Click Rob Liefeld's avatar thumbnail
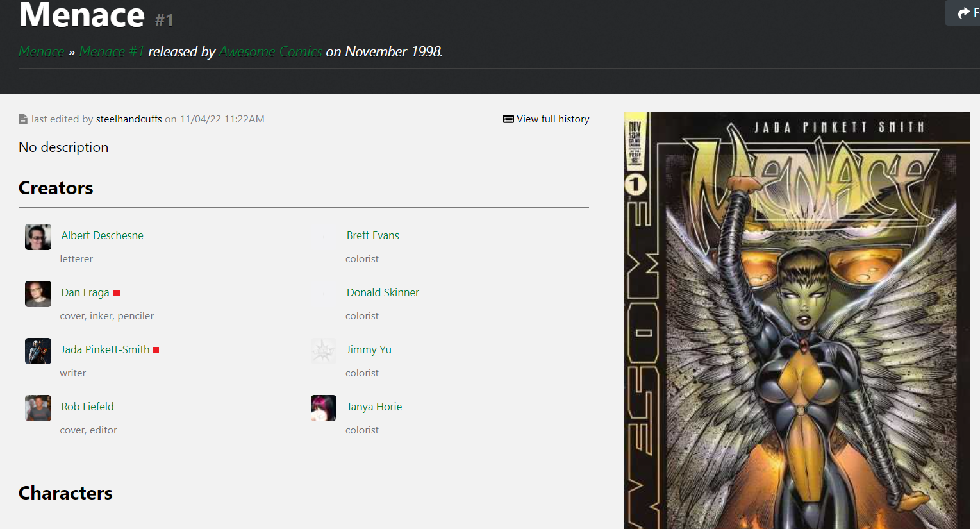Screen dimensions: 980x529 click(x=38, y=408)
